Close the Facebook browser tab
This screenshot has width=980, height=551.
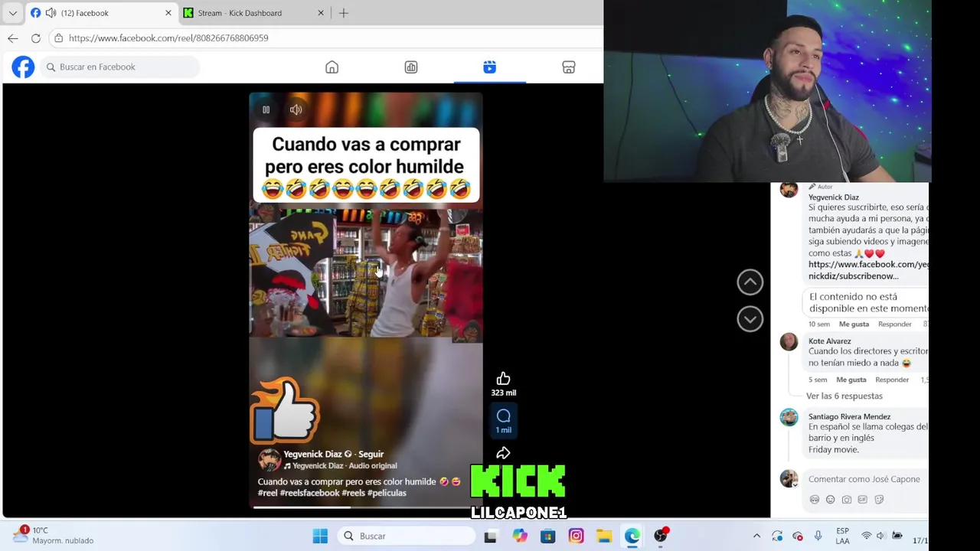tap(168, 13)
